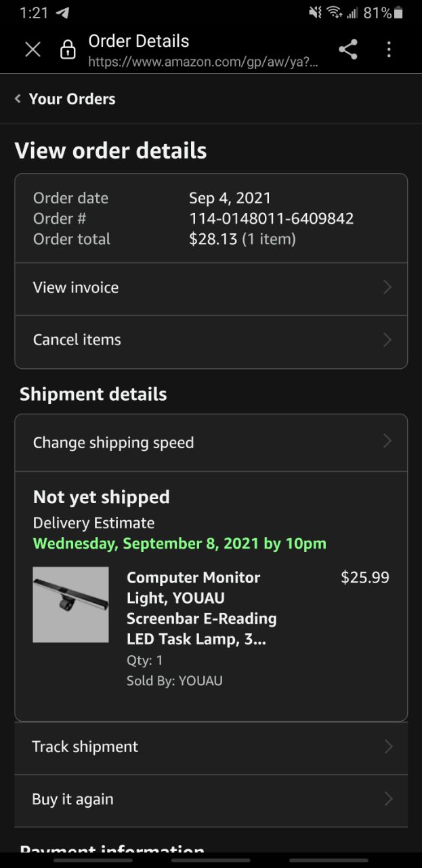Open the three-dot overflow menu
Image resolution: width=422 pixels, height=868 pixels.
pyautogui.click(x=389, y=50)
